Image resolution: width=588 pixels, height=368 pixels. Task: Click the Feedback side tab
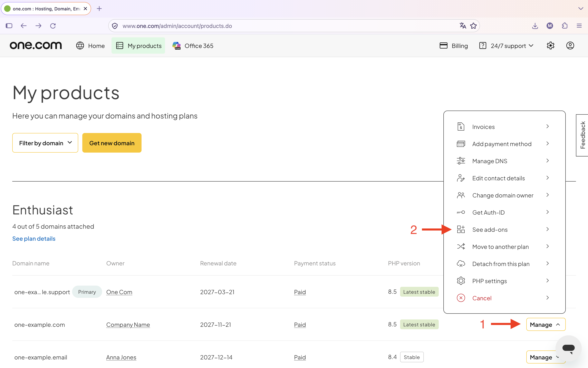pos(582,135)
